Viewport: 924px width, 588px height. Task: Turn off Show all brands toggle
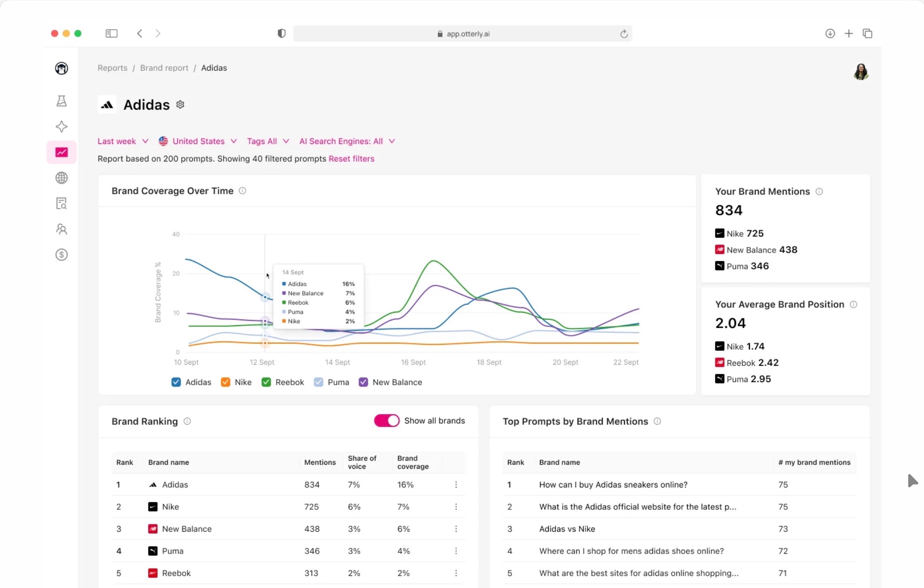[387, 421]
